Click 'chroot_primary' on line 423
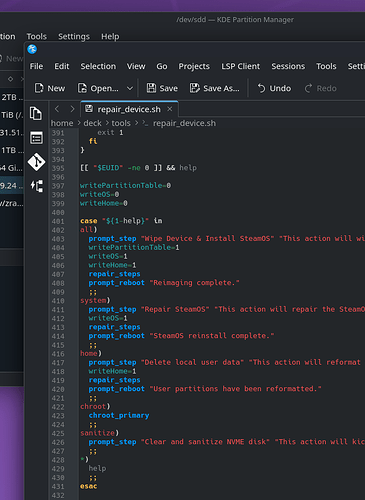The height and width of the screenshot is (500, 365). tap(119, 416)
